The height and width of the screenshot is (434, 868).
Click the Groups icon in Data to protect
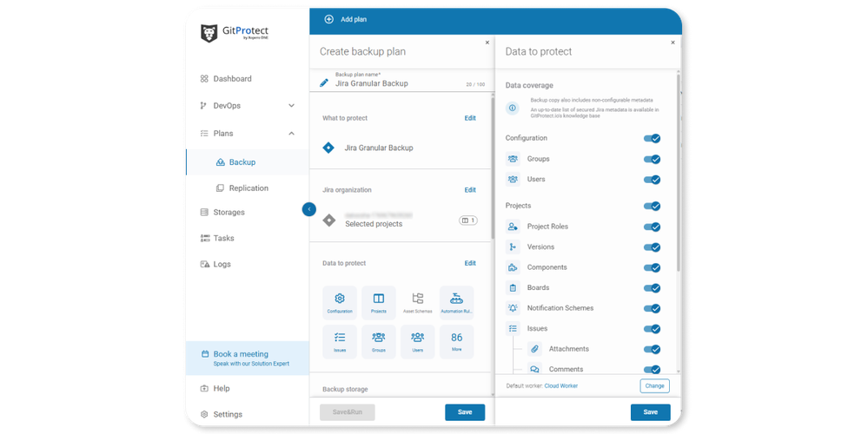[513, 159]
